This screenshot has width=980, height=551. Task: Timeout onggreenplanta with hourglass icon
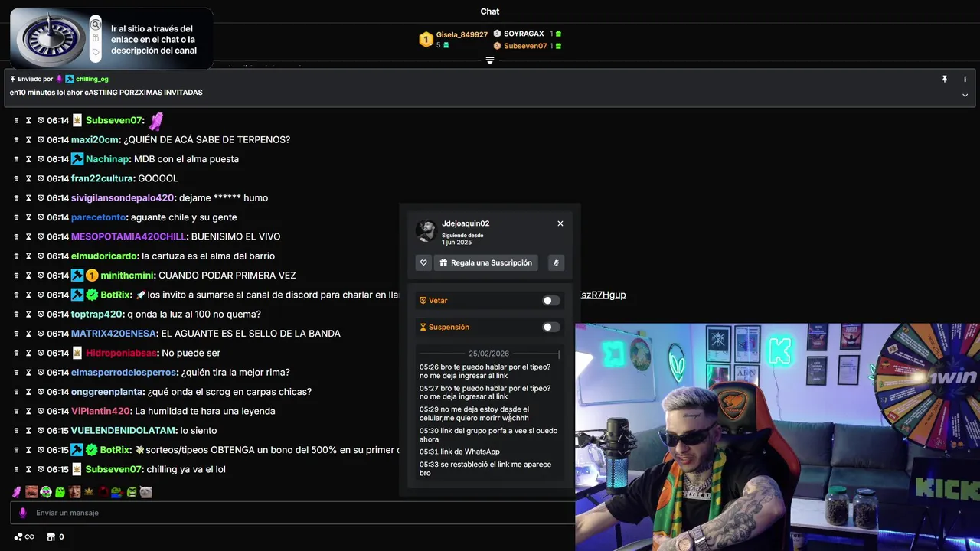point(28,392)
